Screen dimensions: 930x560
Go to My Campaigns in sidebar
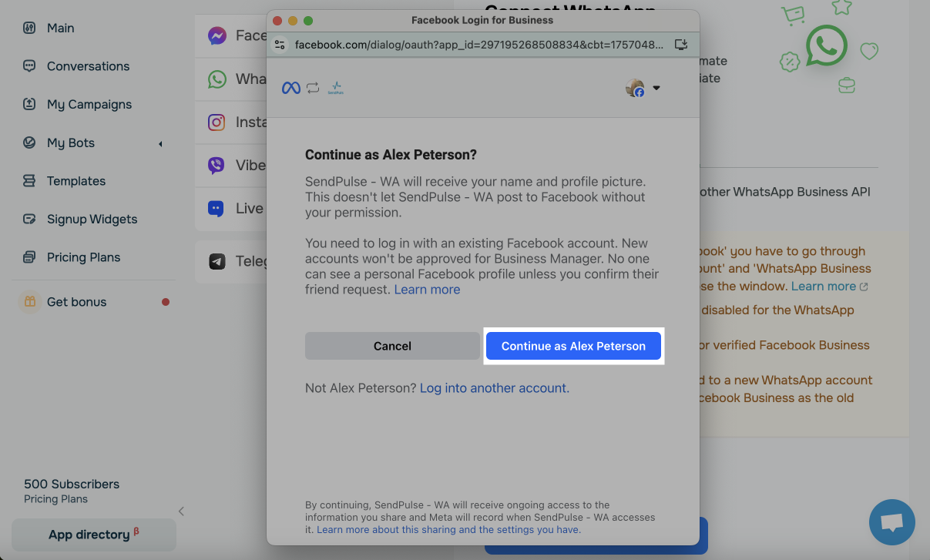(x=89, y=104)
